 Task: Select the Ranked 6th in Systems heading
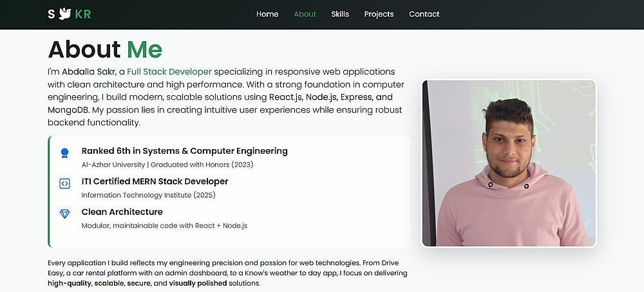click(x=184, y=151)
